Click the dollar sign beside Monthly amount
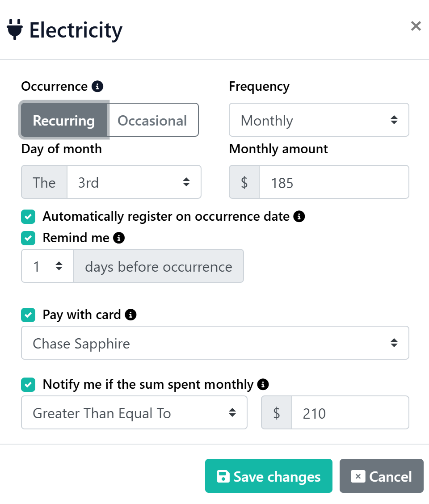 (244, 182)
